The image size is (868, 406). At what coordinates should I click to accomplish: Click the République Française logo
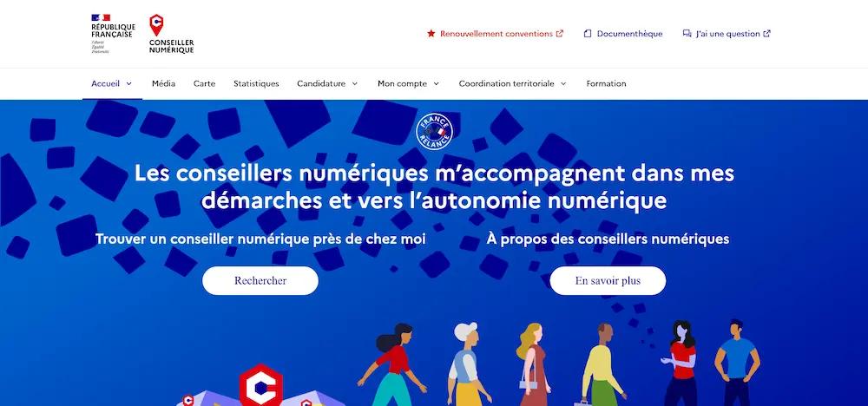click(113, 34)
